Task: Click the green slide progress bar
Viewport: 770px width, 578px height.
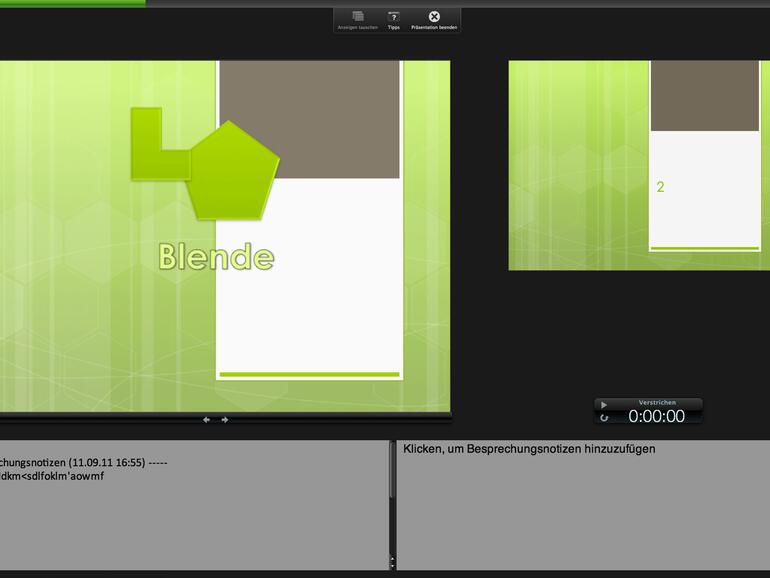Action: click(73, 3)
